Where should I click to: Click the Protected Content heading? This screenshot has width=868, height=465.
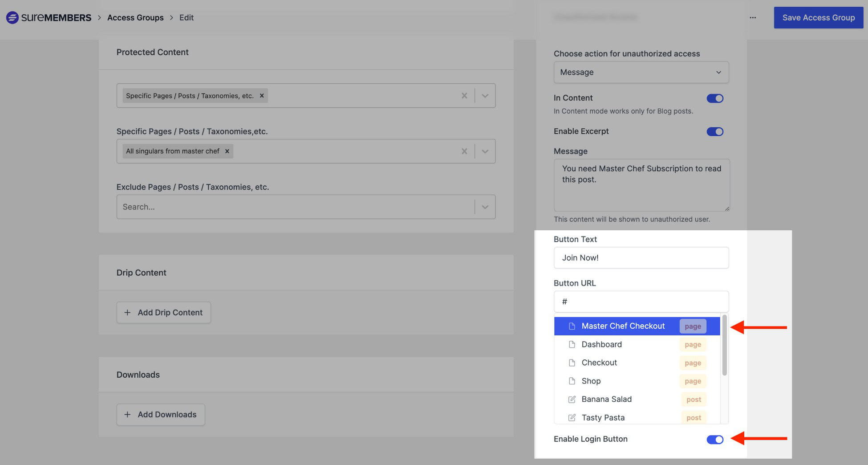pyautogui.click(x=152, y=52)
